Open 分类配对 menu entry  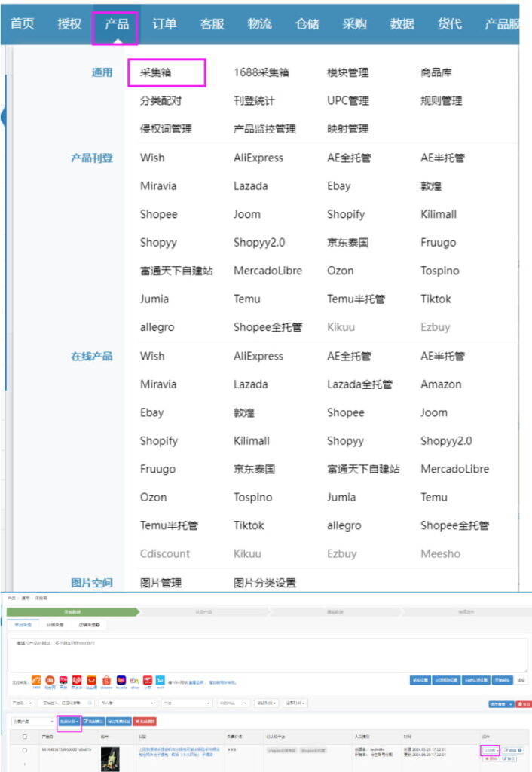[161, 100]
